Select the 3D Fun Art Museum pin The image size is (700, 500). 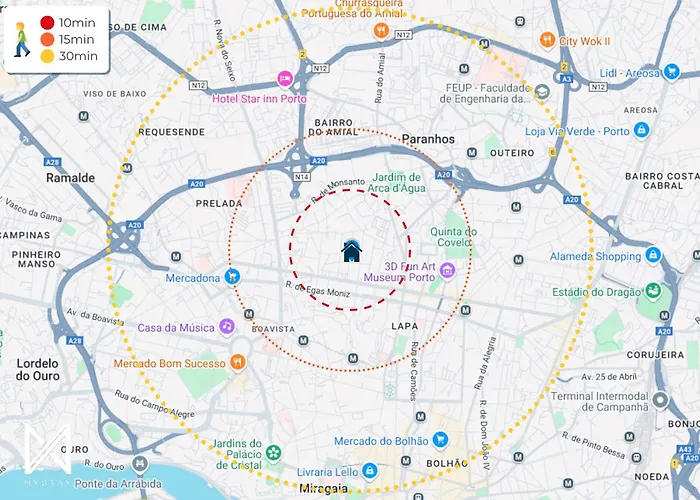[x=447, y=270]
